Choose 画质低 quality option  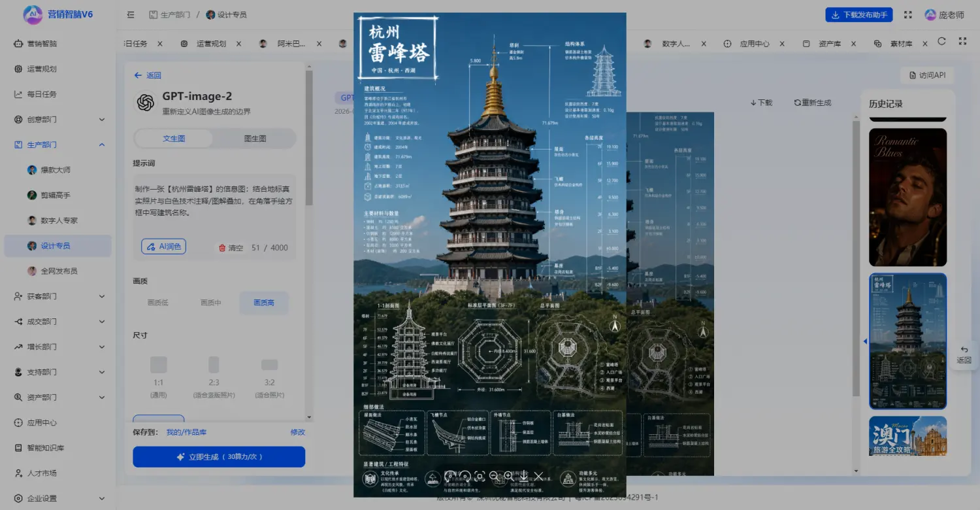click(x=158, y=303)
